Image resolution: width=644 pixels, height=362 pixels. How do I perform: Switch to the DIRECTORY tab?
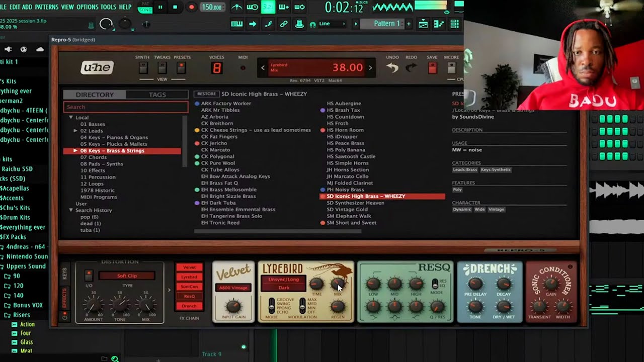click(95, 95)
